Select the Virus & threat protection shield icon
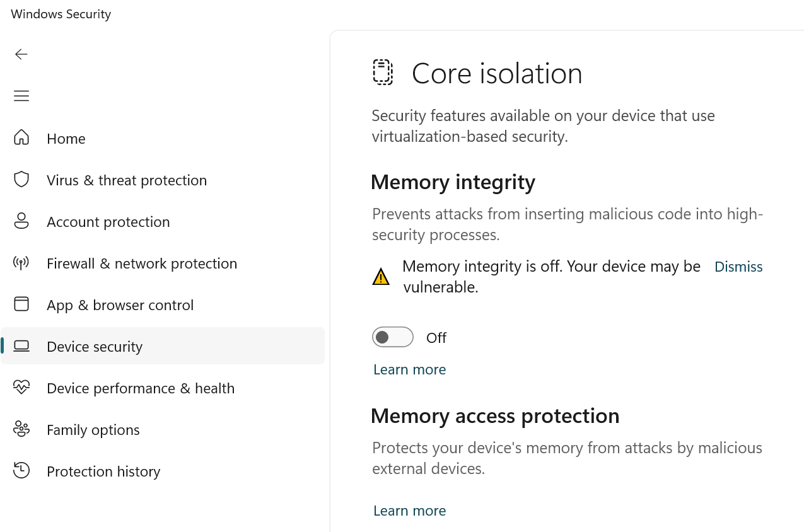 [x=21, y=180]
